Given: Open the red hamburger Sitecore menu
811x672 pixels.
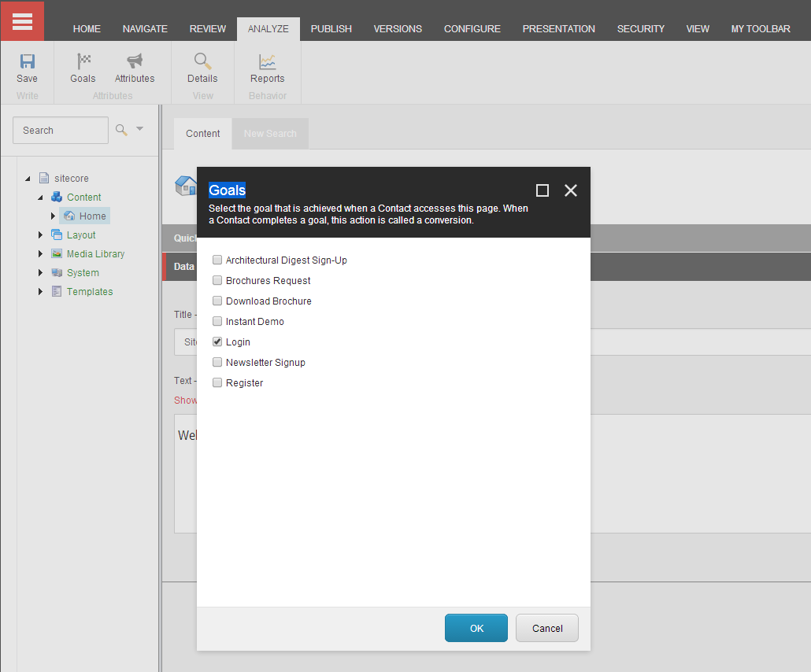Looking at the screenshot, I should [x=22, y=21].
